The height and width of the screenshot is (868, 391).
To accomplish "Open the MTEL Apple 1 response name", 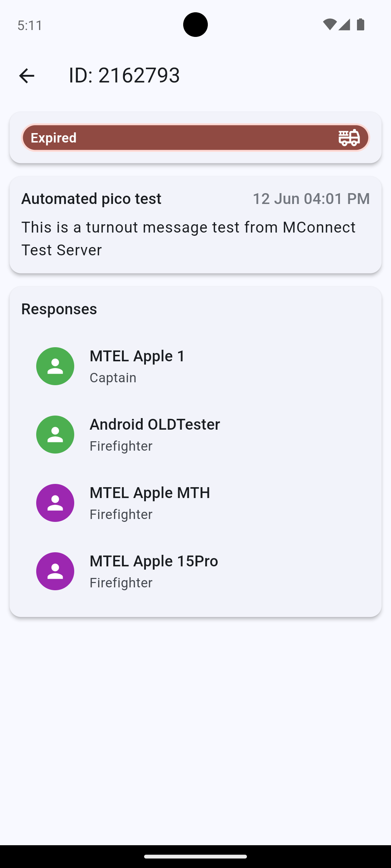I will coord(137,356).
